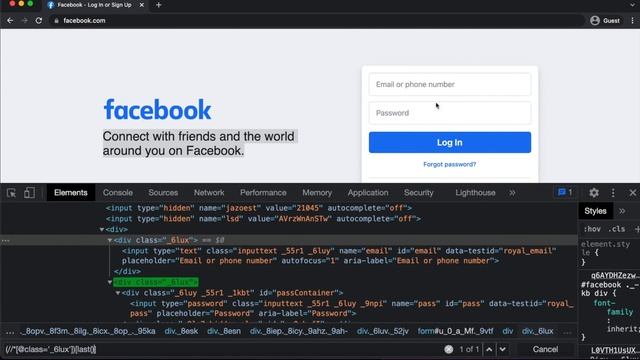Click the facebook.com address bar

318,20
